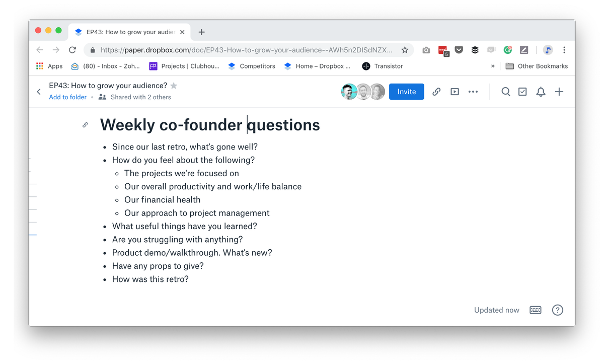
Task: Open the notifications bell
Action: click(x=541, y=92)
